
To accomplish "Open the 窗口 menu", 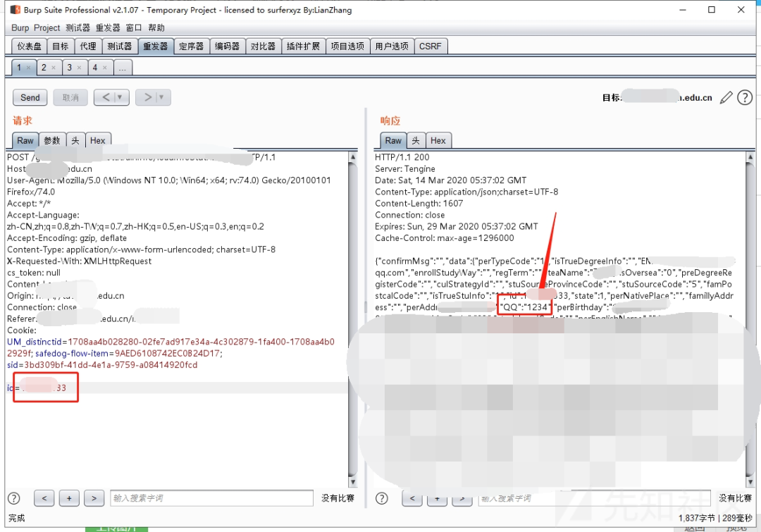I will click(134, 27).
